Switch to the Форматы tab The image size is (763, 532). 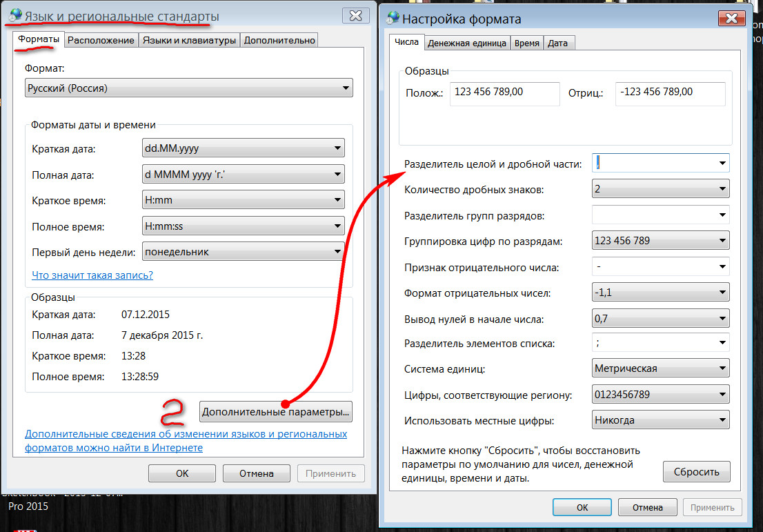tap(39, 39)
